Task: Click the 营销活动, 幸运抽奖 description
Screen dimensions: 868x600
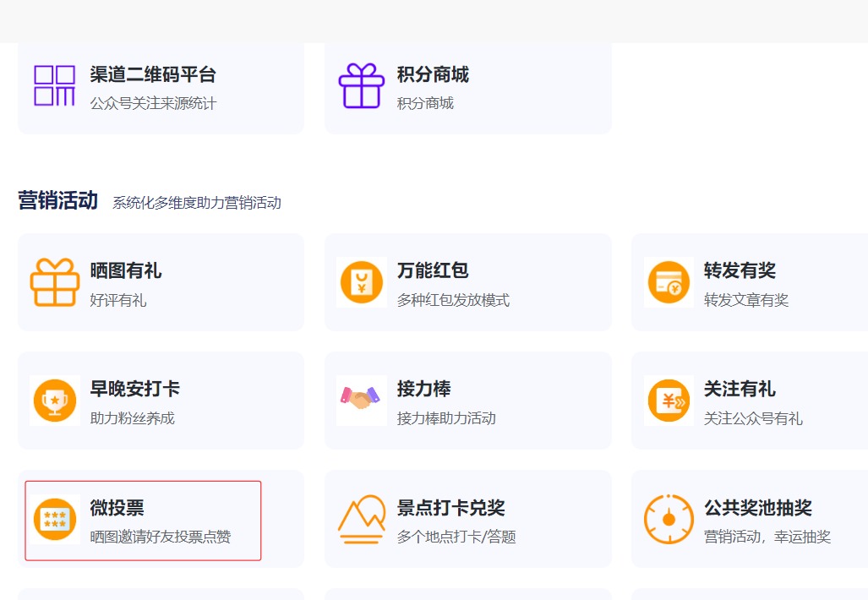Action: point(767,537)
